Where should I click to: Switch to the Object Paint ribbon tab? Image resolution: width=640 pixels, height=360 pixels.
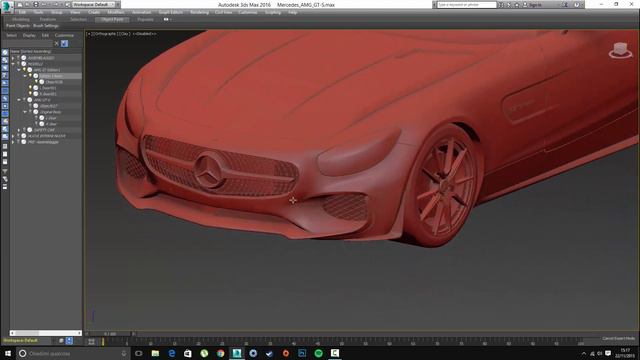coord(112,19)
